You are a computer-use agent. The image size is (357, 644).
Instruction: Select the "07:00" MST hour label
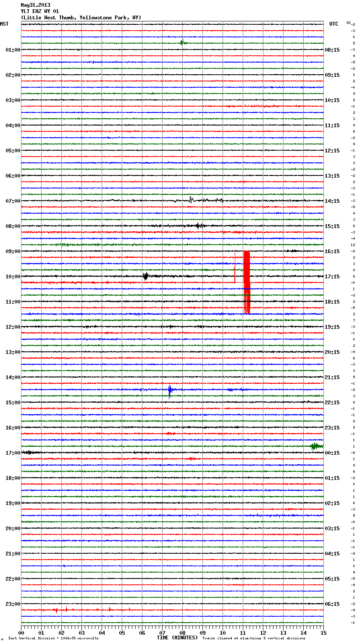coord(13,201)
